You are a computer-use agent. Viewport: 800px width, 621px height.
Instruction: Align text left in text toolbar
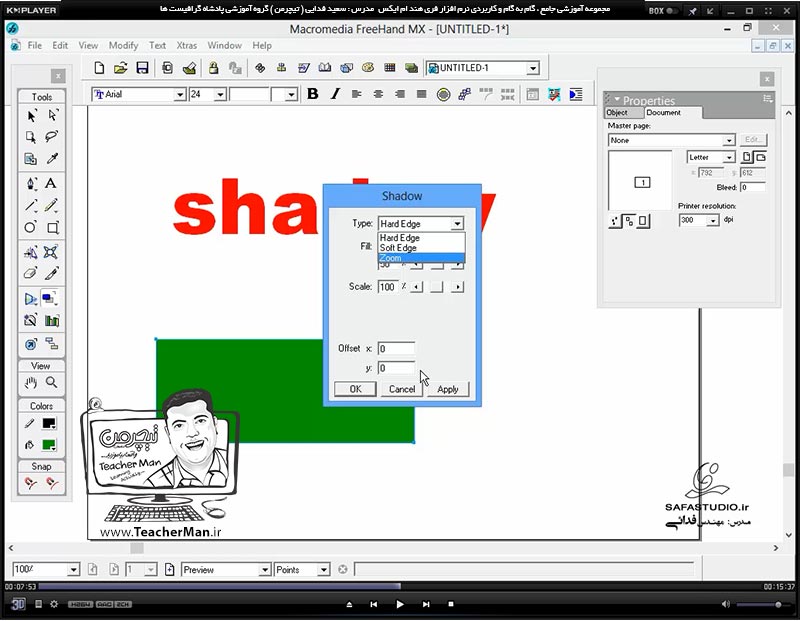click(357, 94)
